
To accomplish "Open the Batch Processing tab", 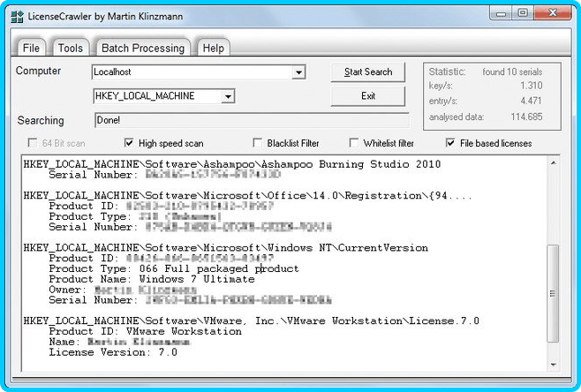I will [x=142, y=49].
